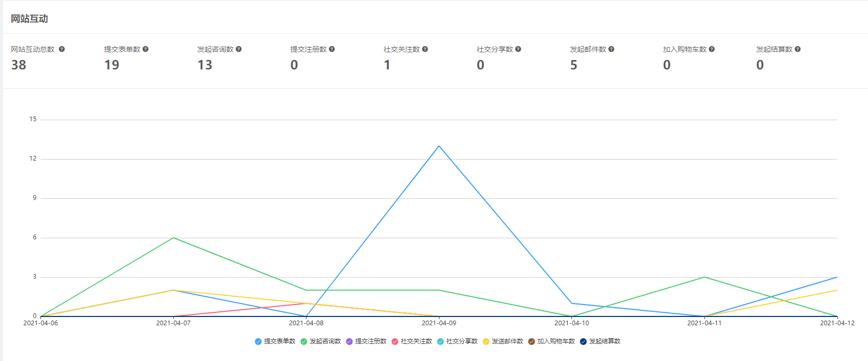Toggle 社交分享数 teal legend marker
Image resolution: width=868 pixels, height=361 pixels.
pyautogui.click(x=440, y=341)
